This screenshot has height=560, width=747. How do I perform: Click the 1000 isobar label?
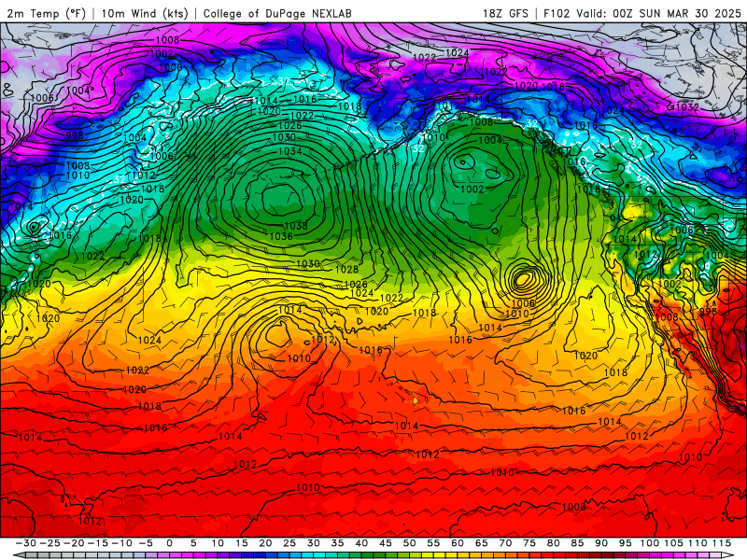(170, 67)
